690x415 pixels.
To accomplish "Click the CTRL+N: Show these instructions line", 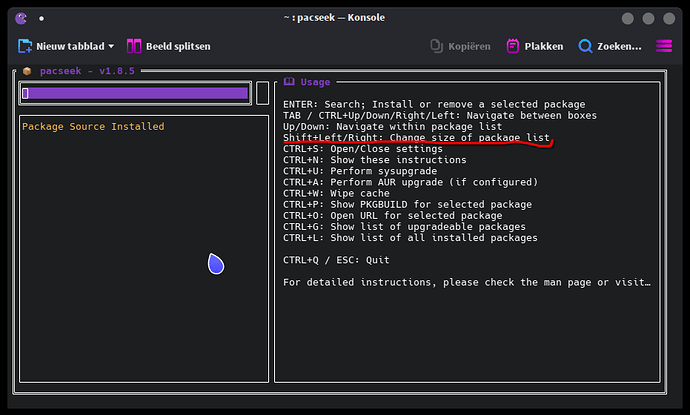I will pyautogui.click(x=374, y=160).
